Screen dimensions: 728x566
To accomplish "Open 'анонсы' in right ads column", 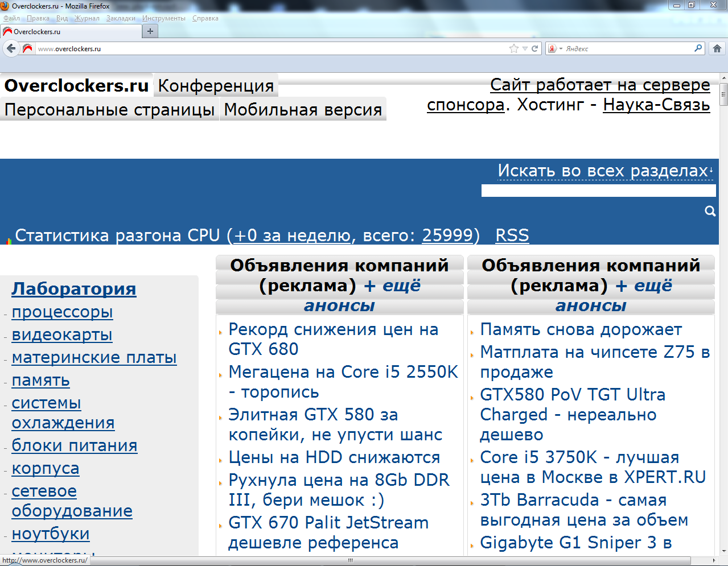I will click(591, 305).
